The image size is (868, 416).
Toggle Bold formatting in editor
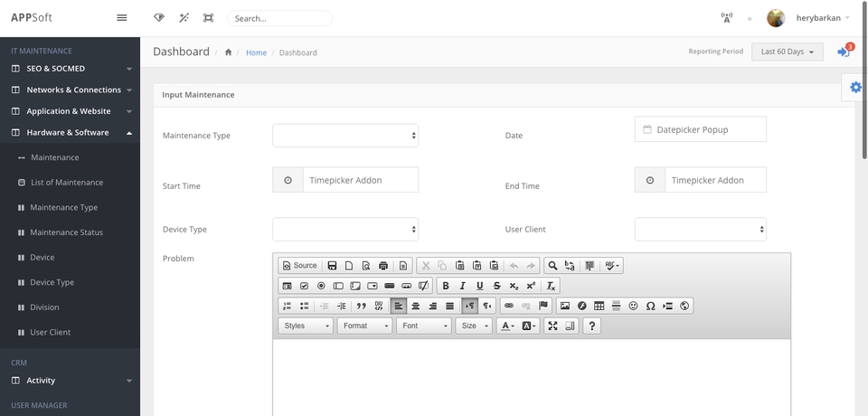pos(446,286)
